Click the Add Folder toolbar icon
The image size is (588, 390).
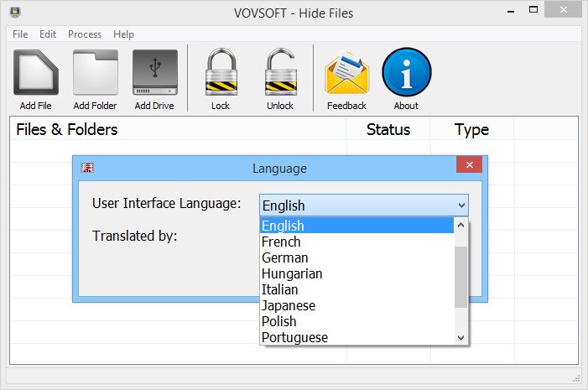[x=95, y=73]
